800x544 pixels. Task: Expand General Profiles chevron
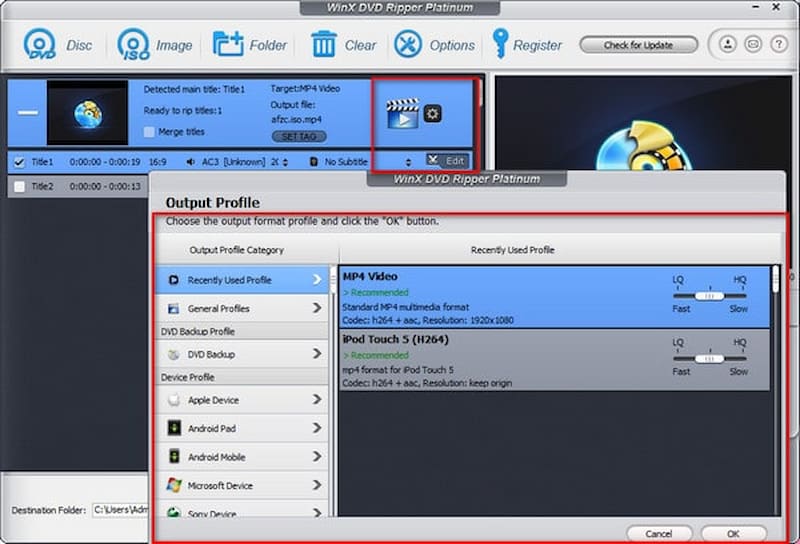tap(317, 308)
